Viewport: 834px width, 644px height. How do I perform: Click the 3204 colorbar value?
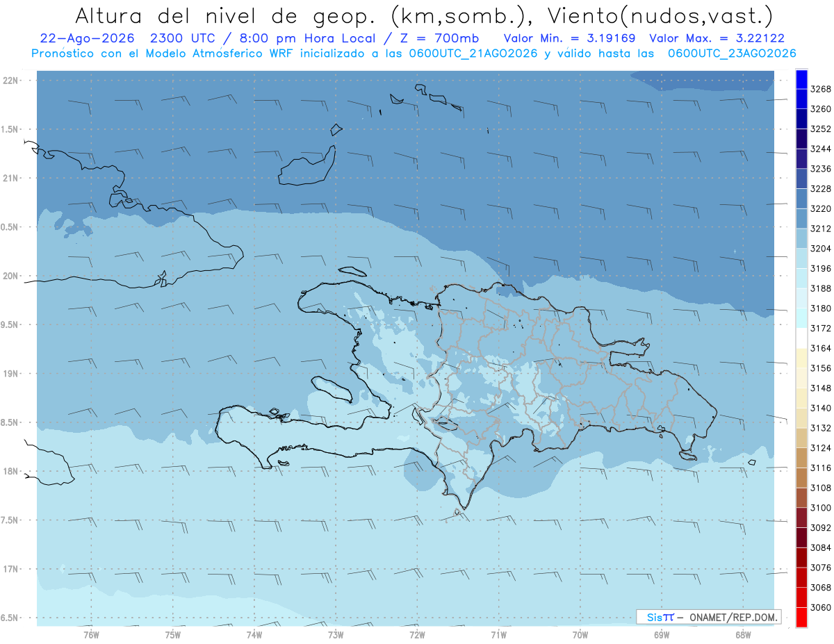[821, 249]
